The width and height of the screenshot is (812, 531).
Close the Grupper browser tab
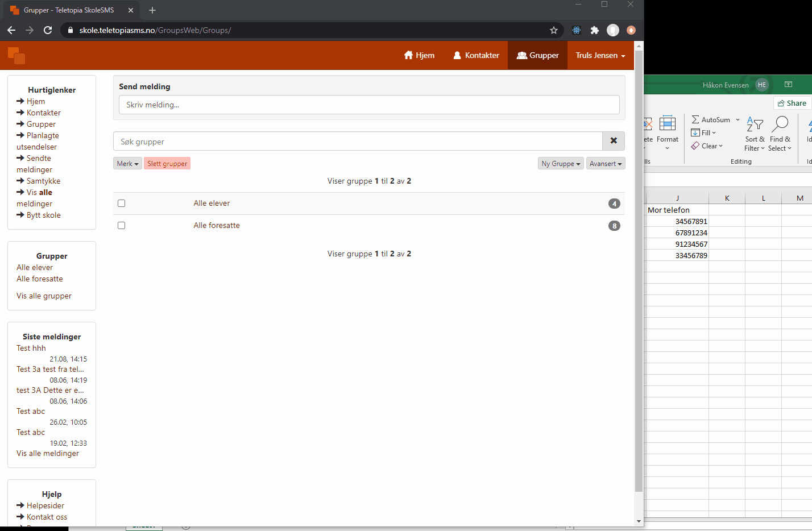click(131, 10)
